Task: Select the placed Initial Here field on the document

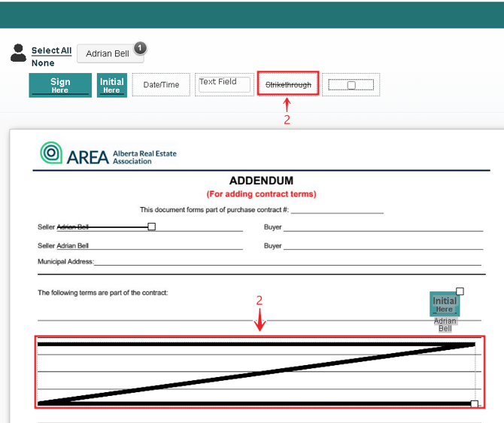Action: click(x=444, y=305)
